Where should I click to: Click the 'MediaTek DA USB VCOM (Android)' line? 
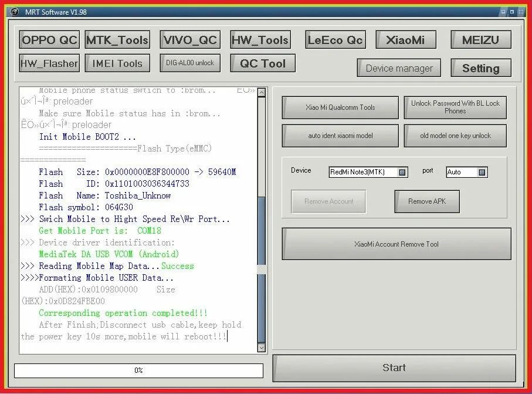(x=109, y=254)
